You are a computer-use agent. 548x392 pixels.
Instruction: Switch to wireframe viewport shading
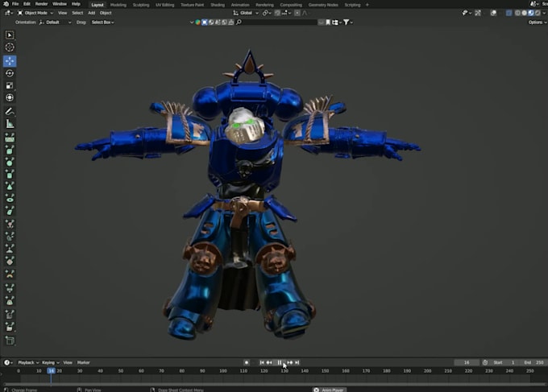tap(517, 13)
